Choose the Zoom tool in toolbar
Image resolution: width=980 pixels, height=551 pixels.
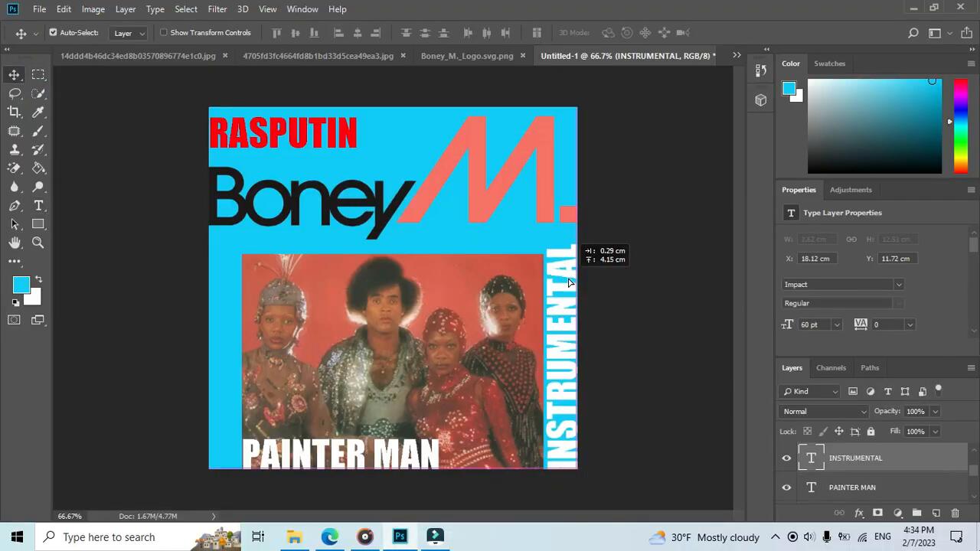tap(38, 243)
